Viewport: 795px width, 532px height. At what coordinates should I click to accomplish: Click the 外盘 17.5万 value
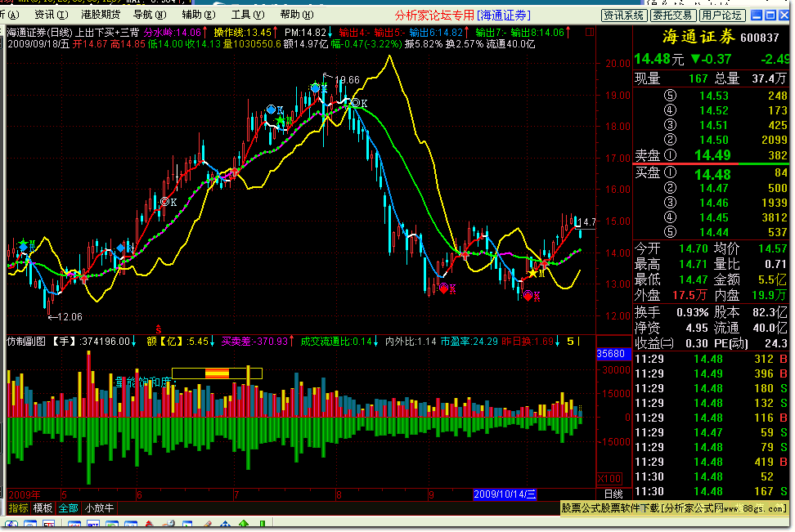(689, 295)
